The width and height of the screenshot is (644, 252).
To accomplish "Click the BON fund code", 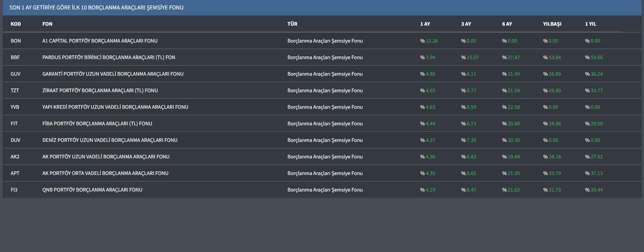I will coord(16,41).
